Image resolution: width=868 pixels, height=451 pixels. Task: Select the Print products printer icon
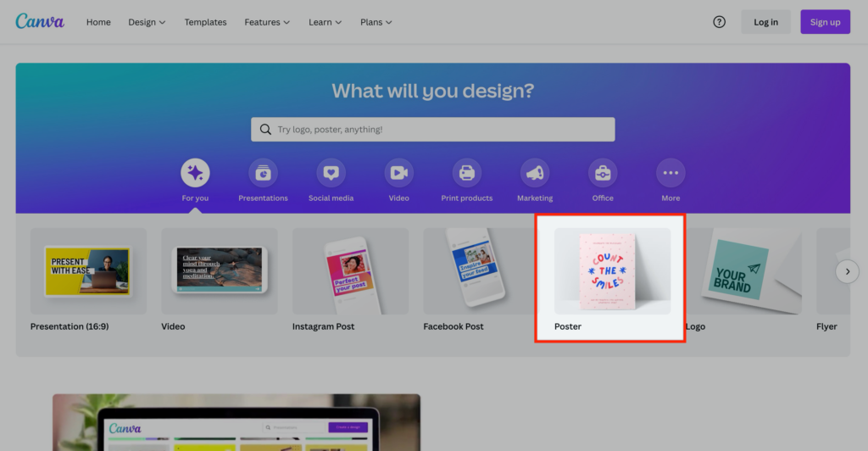[x=467, y=173]
